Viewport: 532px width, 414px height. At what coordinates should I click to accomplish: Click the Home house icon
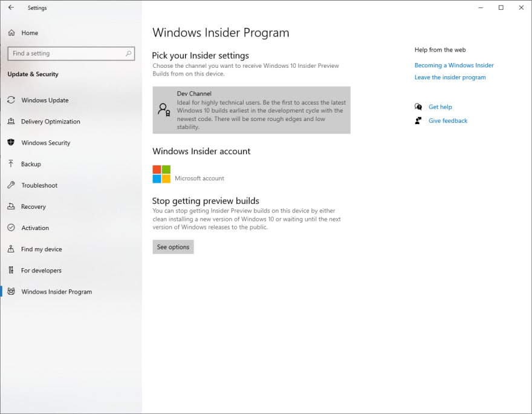[x=11, y=33]
